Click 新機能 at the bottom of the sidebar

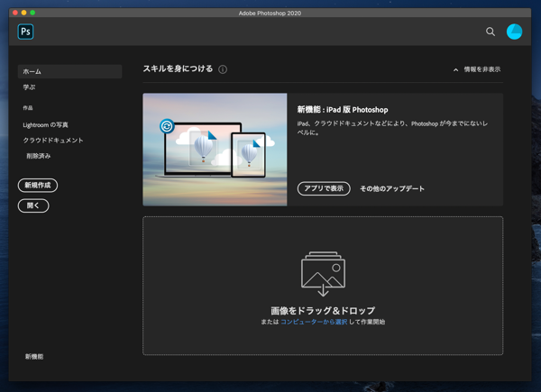(x=34, y=357)
